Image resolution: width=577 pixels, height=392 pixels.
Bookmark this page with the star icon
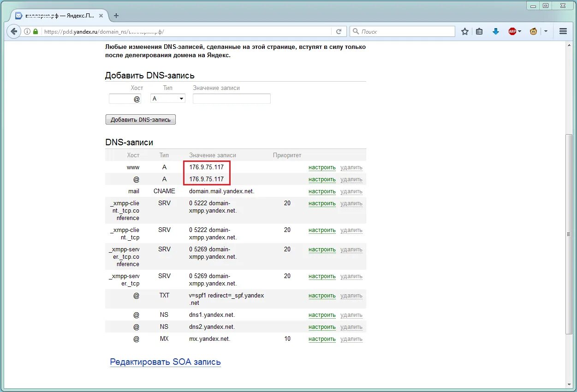(465, 31)
